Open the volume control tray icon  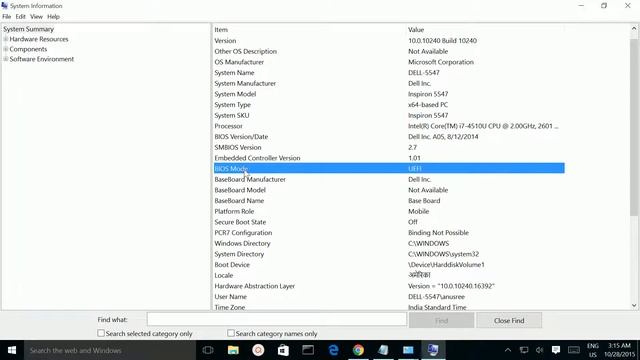pos(540,350)
